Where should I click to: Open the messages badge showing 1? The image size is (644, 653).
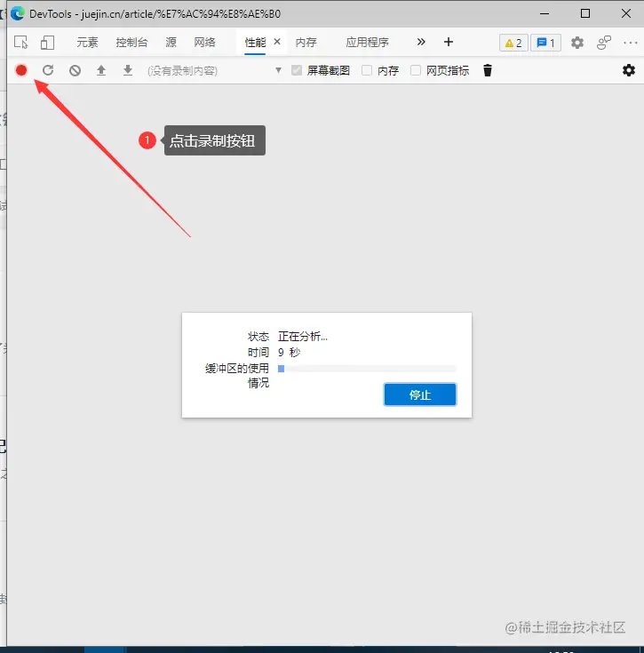[545, 43]
